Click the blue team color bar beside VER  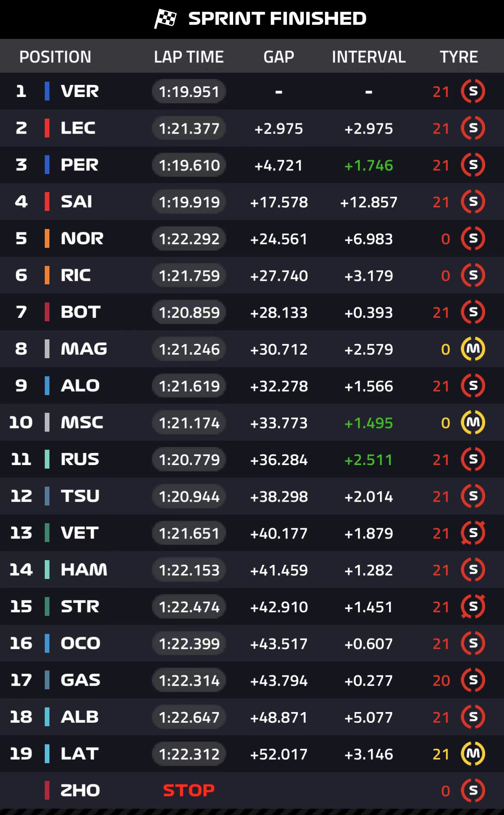click(x=47, y=91)
